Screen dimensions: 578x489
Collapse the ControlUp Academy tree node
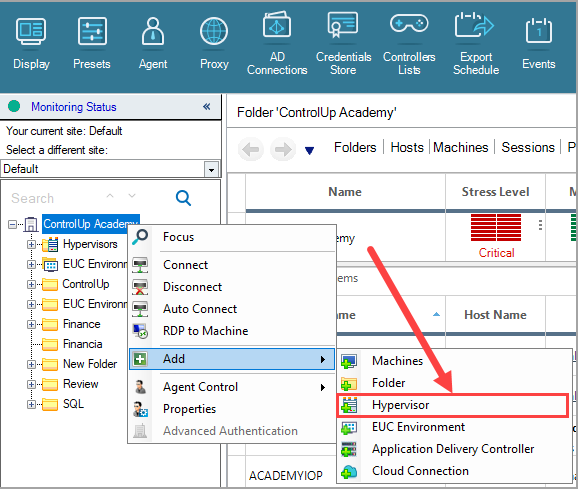click(13, 224)
